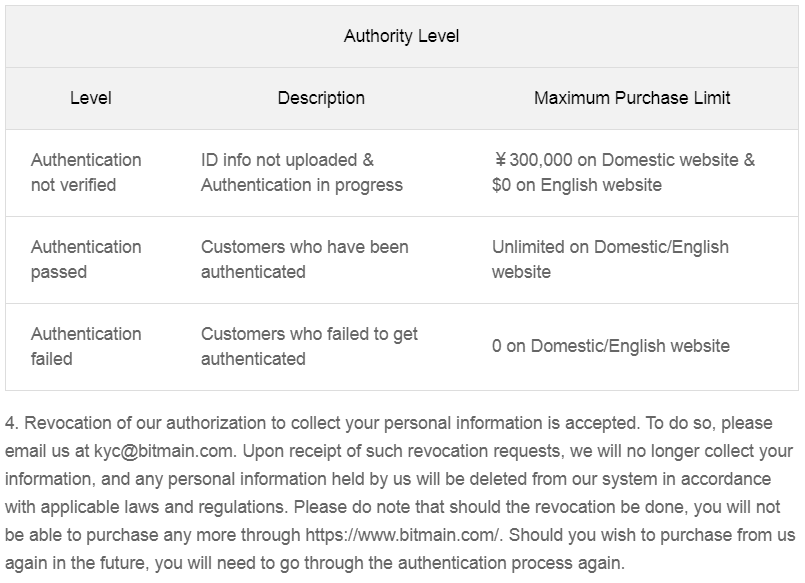Screen dimensions: 805x583
Task: Select Customers who have been authenticated text
Action: pos(304,259)
